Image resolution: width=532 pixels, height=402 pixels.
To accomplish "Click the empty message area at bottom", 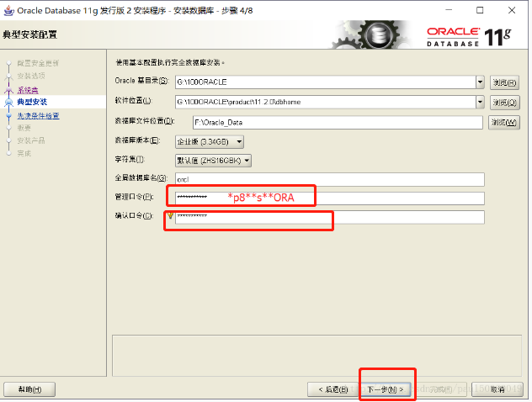I will tap(317, 356).
